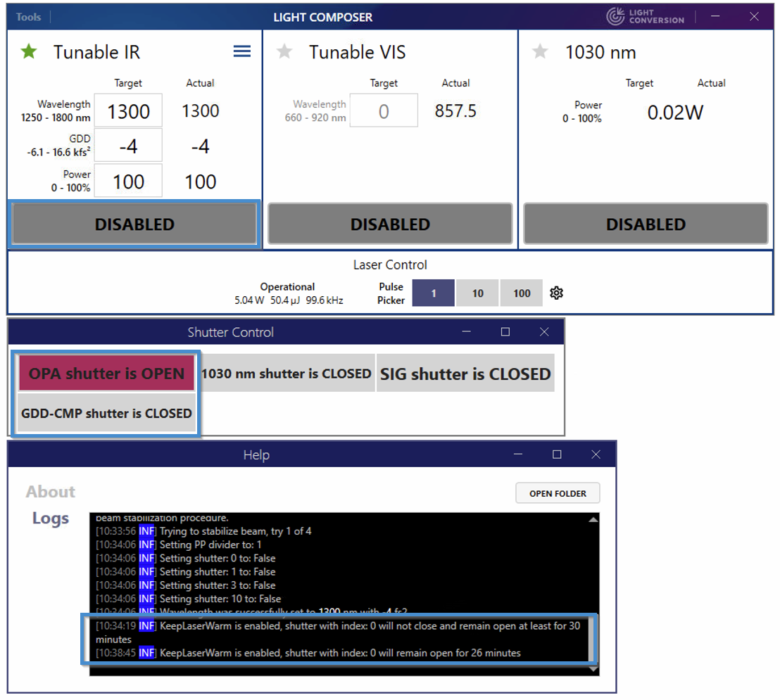Image resolution: width=780 pixels, height=700 pixels.
Task: Select the pulse energy 50.4 µJ
Action: point(284,300)
